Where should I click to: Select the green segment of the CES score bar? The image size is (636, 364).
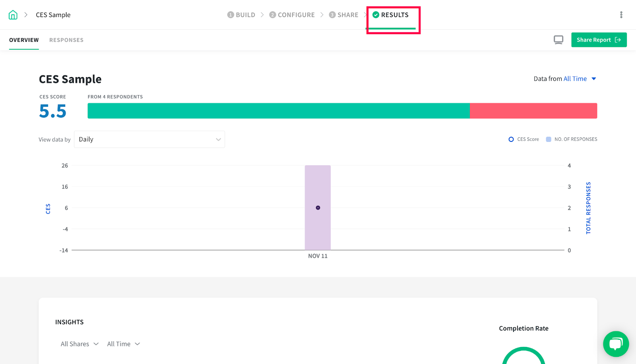click(x=279, y=111)
